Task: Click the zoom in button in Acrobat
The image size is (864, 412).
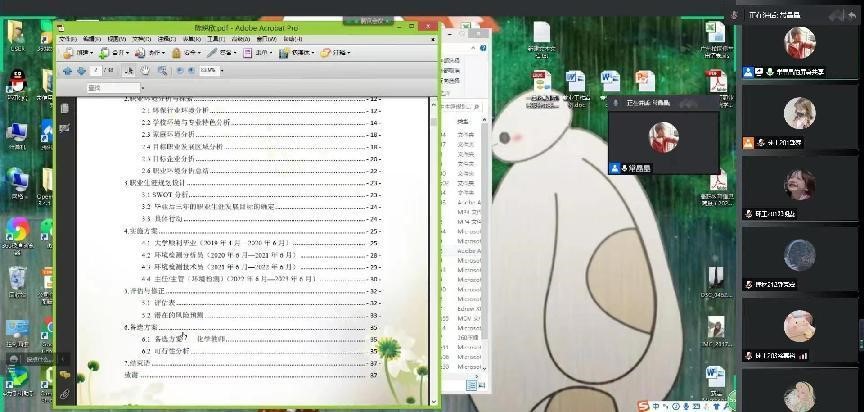Action: coord(192,71)
